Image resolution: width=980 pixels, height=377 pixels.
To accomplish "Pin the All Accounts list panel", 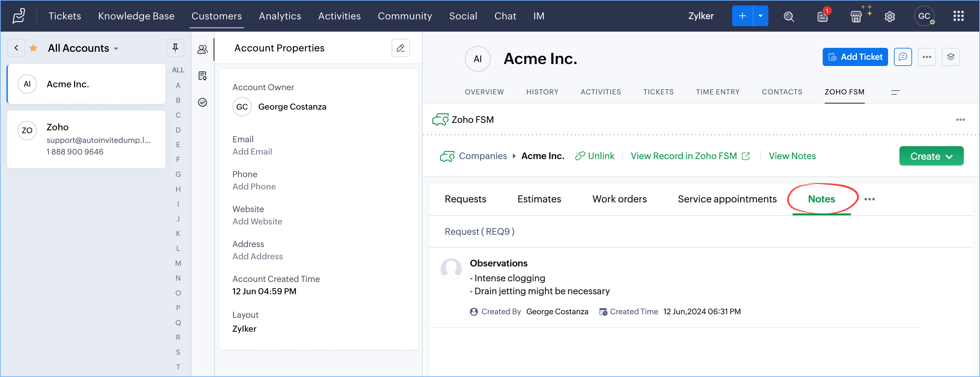I will pos(175,48).
